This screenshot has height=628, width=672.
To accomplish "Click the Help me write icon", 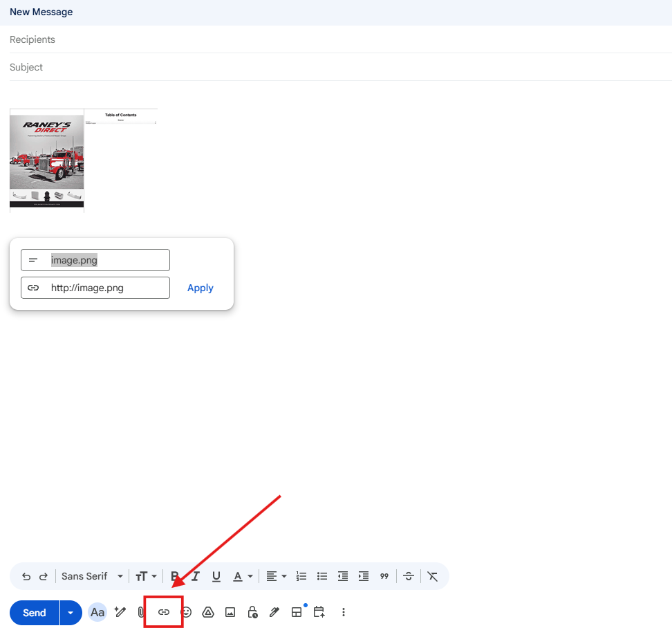I will click(120, 612).
